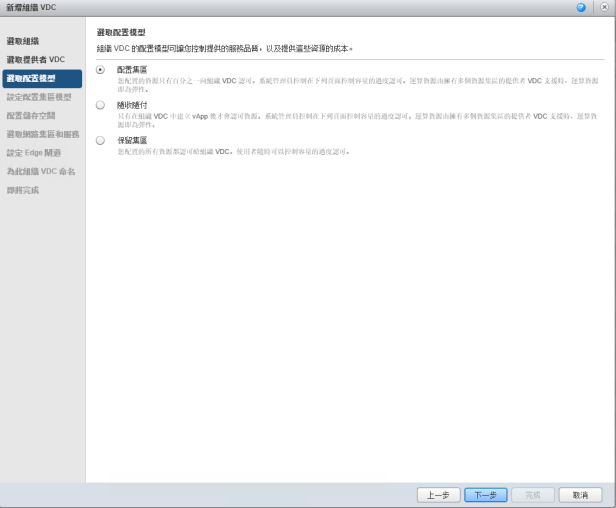The height and width of the screenshot is (508, 616).
Task: Choose the 隨收隨付 radio button
Action: pos(100,104)
